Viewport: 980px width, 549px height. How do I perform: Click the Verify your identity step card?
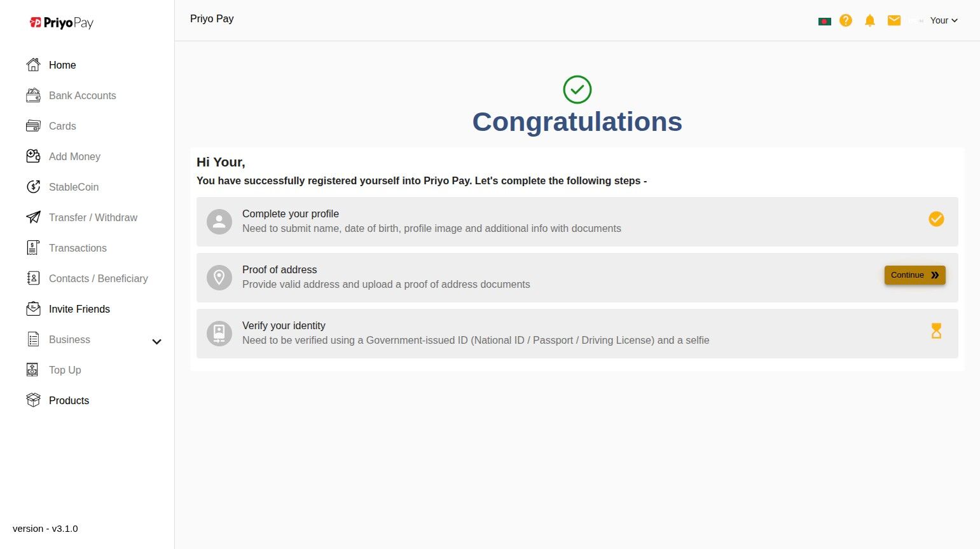coord(577,334)
